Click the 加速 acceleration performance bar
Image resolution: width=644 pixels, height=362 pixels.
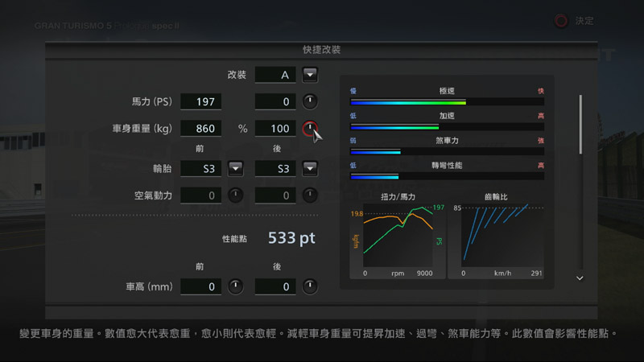[447, 127]
